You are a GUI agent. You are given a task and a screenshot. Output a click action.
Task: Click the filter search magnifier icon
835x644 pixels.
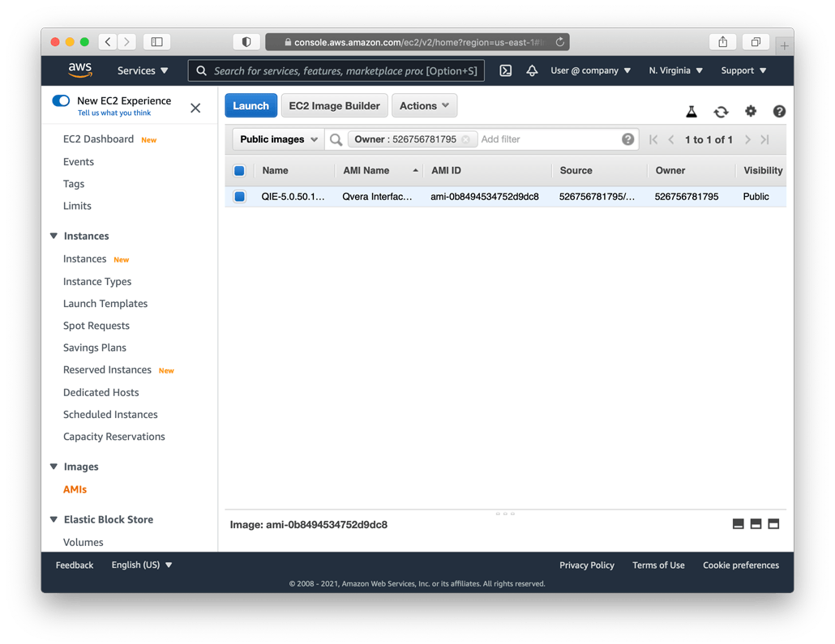tap(336, 139)
